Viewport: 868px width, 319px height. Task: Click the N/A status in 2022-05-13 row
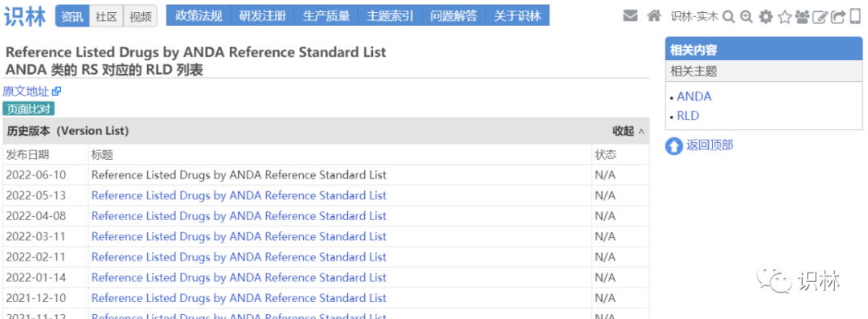pos(605,195)
